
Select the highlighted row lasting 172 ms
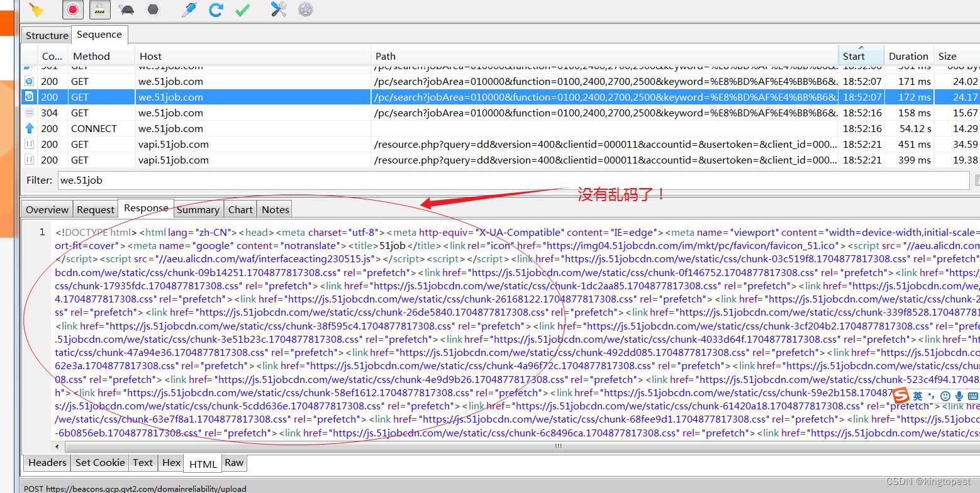[501, 97]
